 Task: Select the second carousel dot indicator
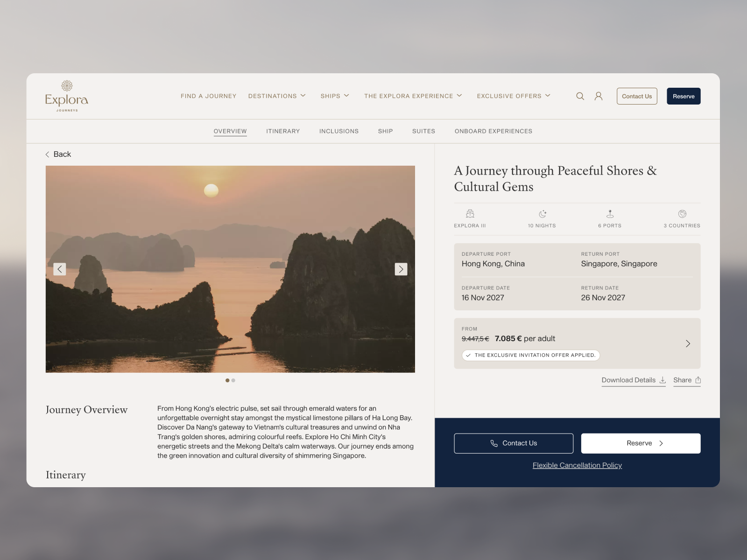coord(233,380)
